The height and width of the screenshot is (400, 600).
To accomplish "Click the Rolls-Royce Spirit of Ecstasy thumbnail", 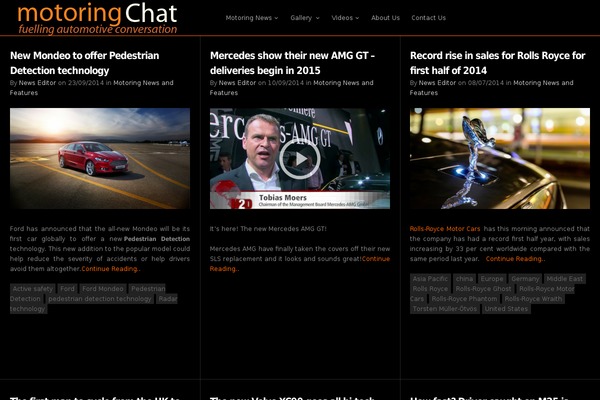I will (x=500, y=158).
